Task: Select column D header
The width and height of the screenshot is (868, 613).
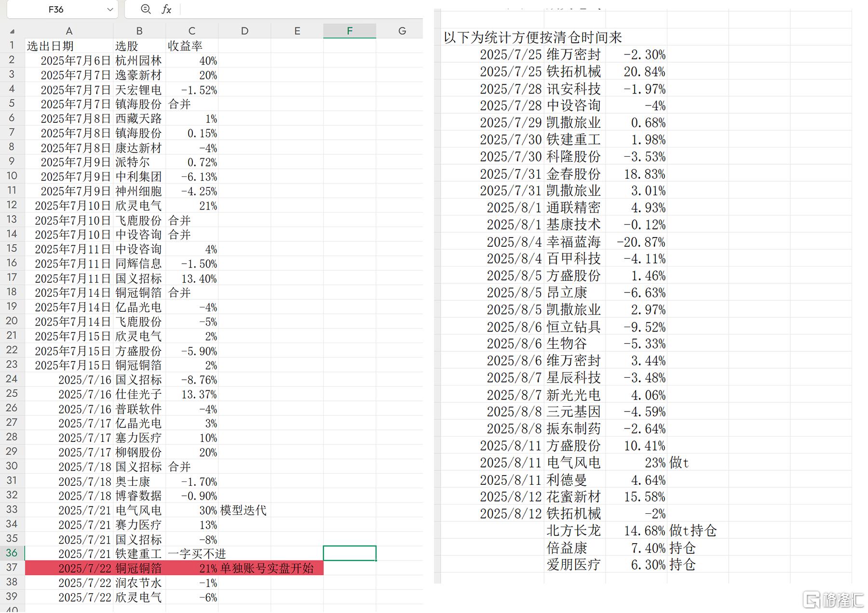Action: (244, 31)
